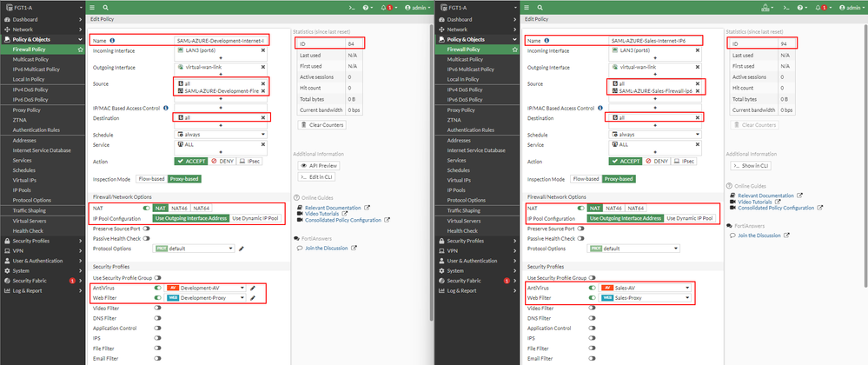Open notification bell in Sales policy window

pos(820,8)
